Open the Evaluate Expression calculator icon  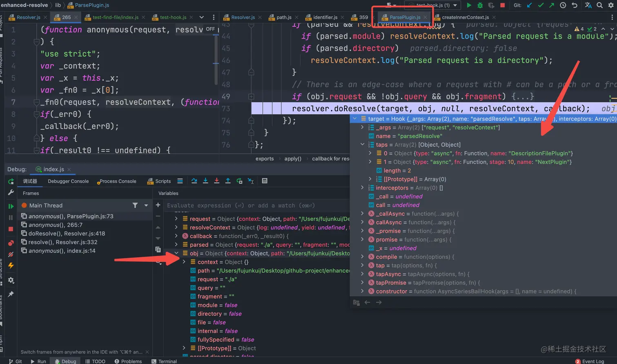tap(264, 181)
